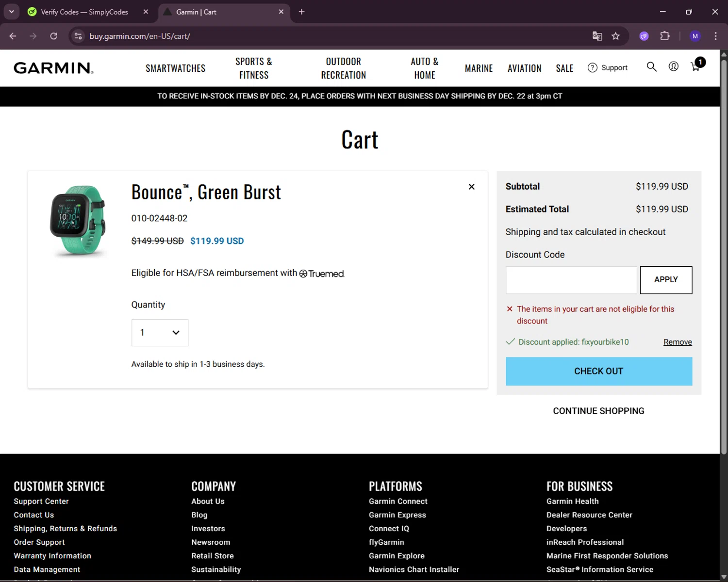Open Connect IQ footer link
This screenshot has height=582, width=728.
tap(389, 529)
